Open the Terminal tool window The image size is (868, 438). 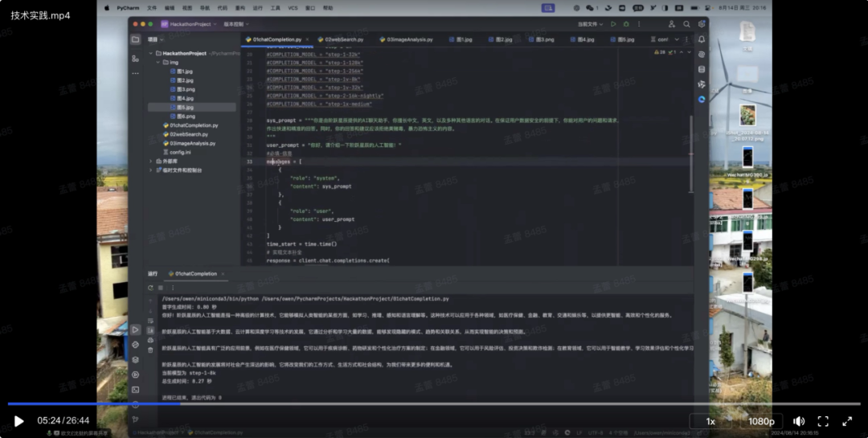tap(136, 390)
